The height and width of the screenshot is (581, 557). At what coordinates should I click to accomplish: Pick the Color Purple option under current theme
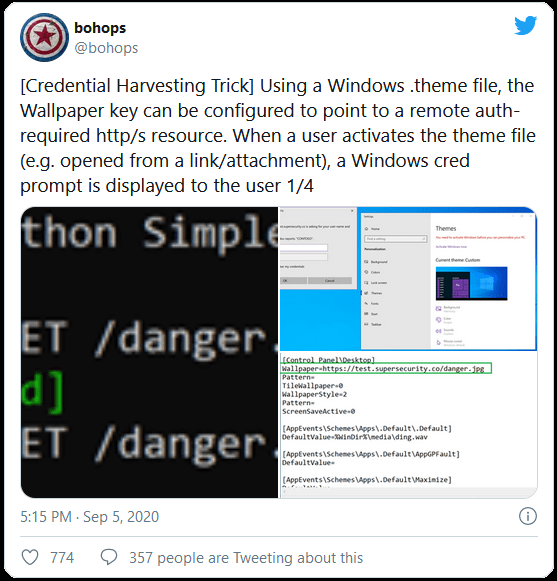coord(444,320)
